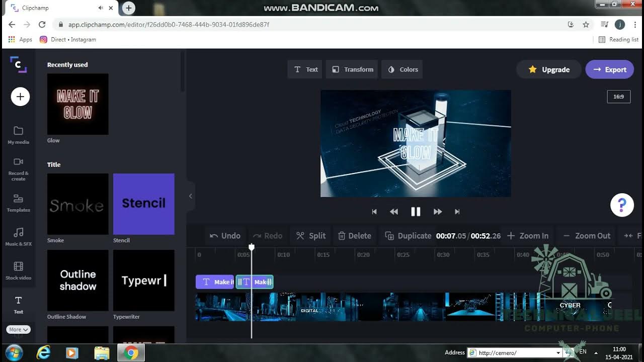This screenshot has height=362, width=644.
Task: Fast-forward the preview playback
Action: pyautogui.click(x=438, y=212)
